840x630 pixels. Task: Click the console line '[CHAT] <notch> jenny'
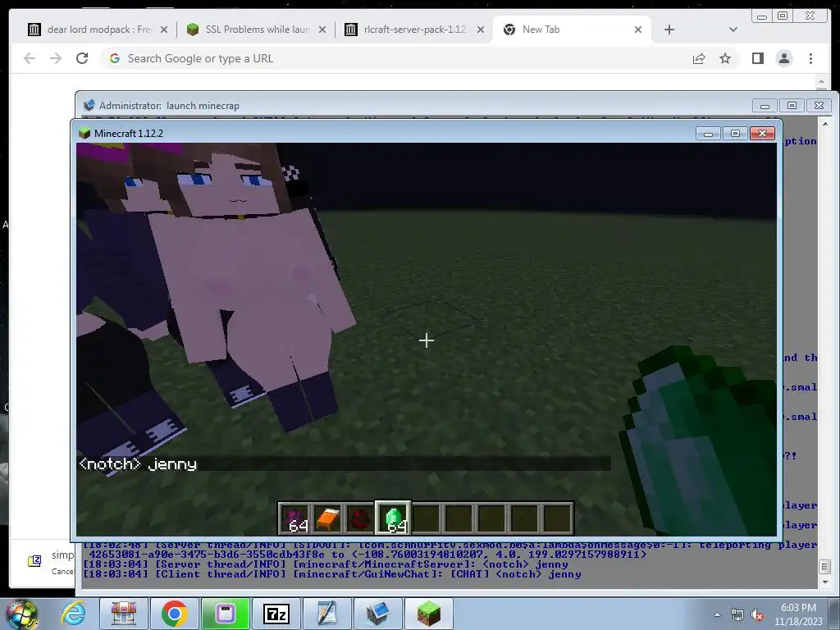(515, 574)
